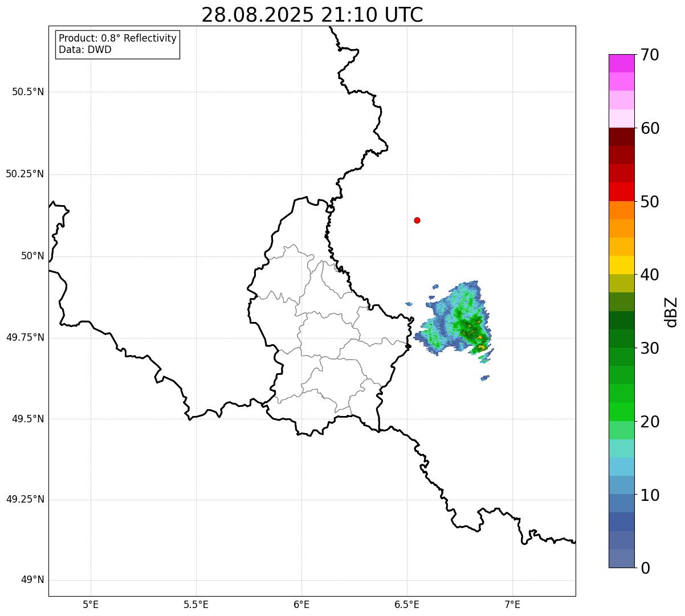Click the 49°N latitude label
Viewport: 685px width, 616px height.
coord(32,580)
